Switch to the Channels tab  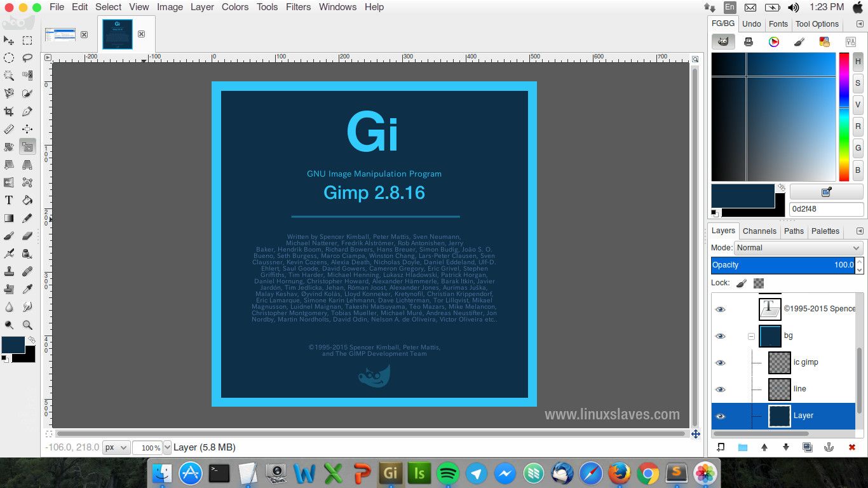point(759,231)
